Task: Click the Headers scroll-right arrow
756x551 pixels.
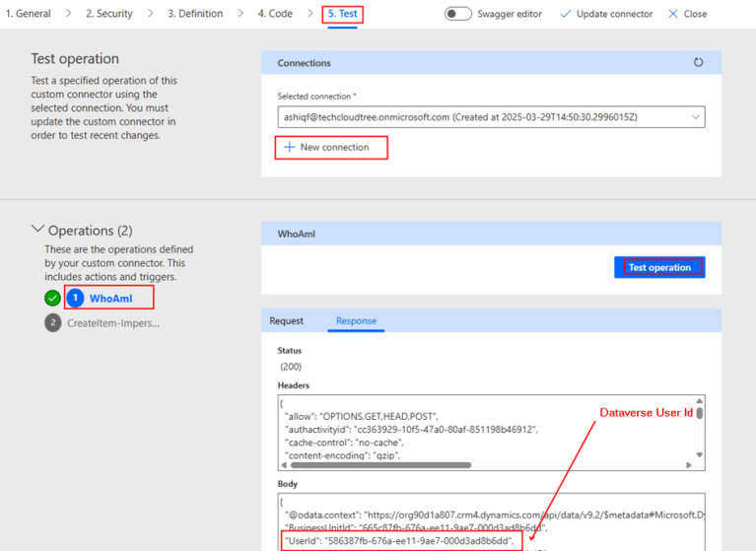Action: pyautogui.click(x=689, y=465)
